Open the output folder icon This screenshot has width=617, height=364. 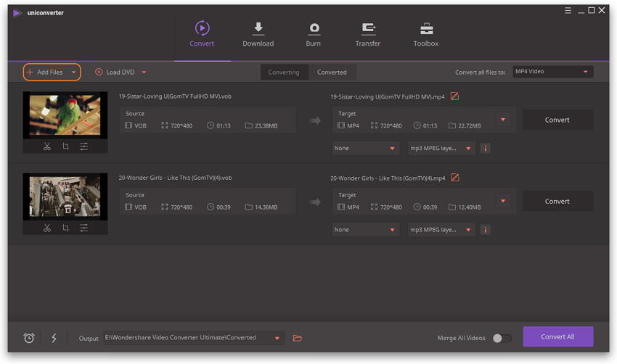[x=298, y=338]
